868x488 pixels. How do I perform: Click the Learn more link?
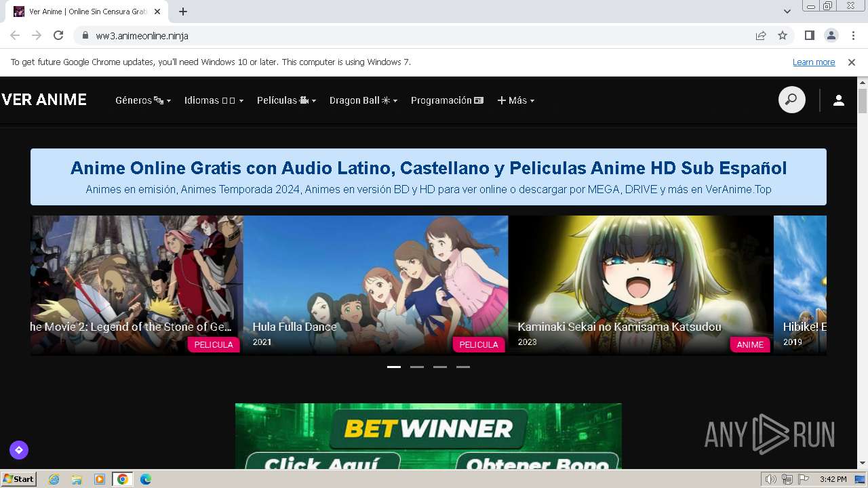(814, 62)
